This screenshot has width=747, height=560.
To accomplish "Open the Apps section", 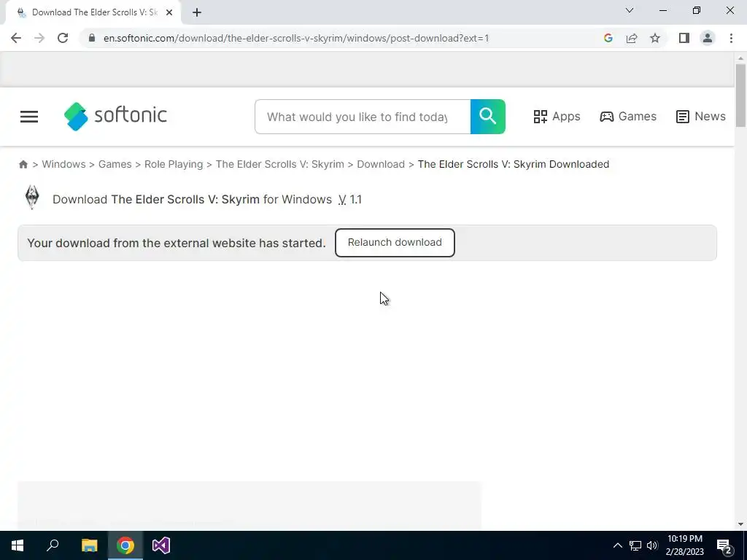I will click(x=557, y=117).
